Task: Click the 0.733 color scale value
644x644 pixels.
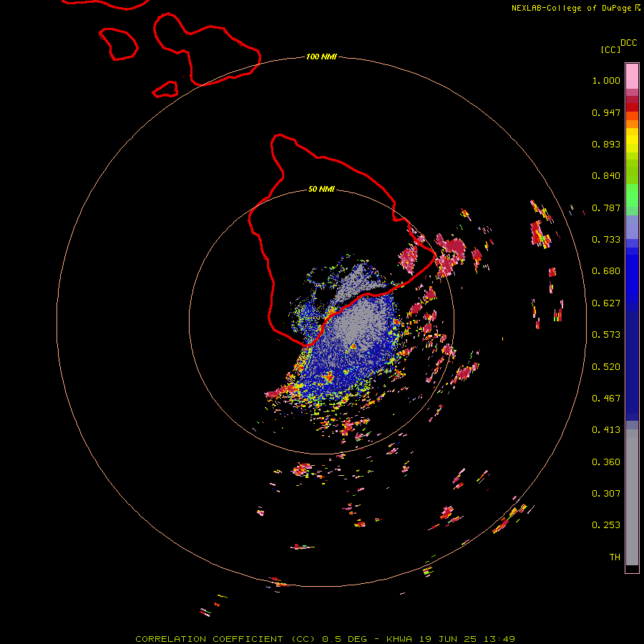Action: point(606,240)
